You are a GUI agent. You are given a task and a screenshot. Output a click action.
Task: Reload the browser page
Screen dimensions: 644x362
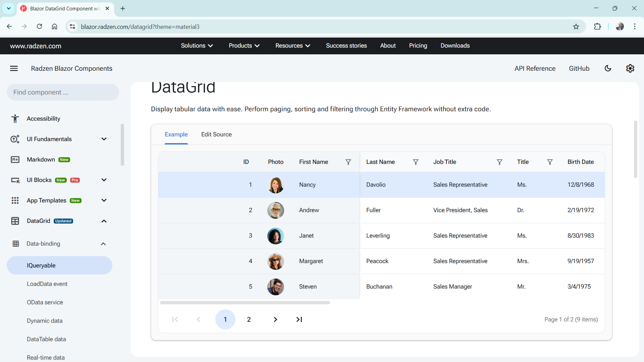click(x=39, y=26)
